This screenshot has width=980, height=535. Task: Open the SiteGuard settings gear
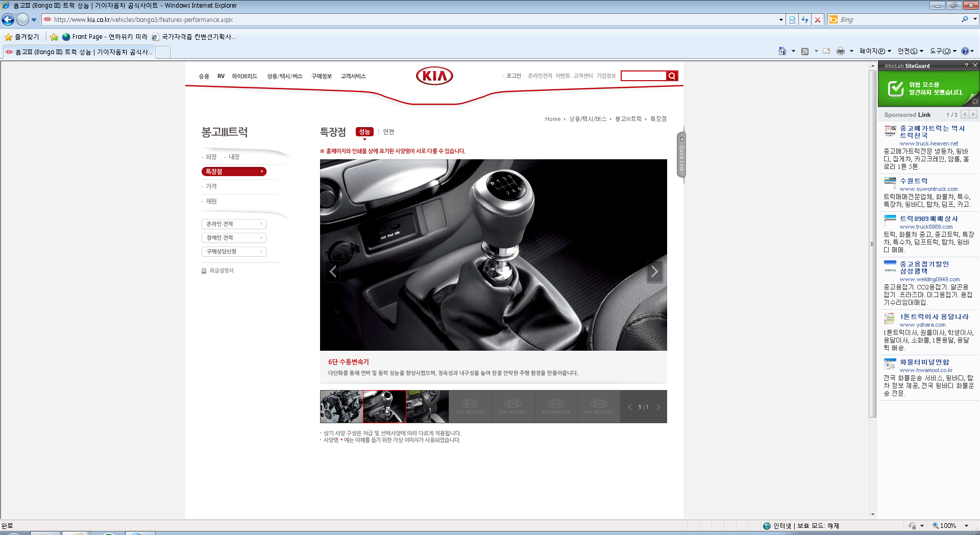click(974, 101)
